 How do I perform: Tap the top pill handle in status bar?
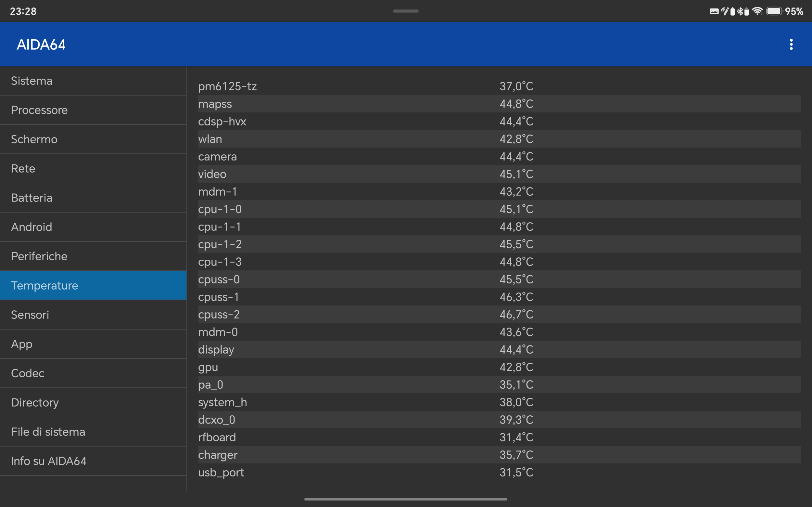click(405, 11)
